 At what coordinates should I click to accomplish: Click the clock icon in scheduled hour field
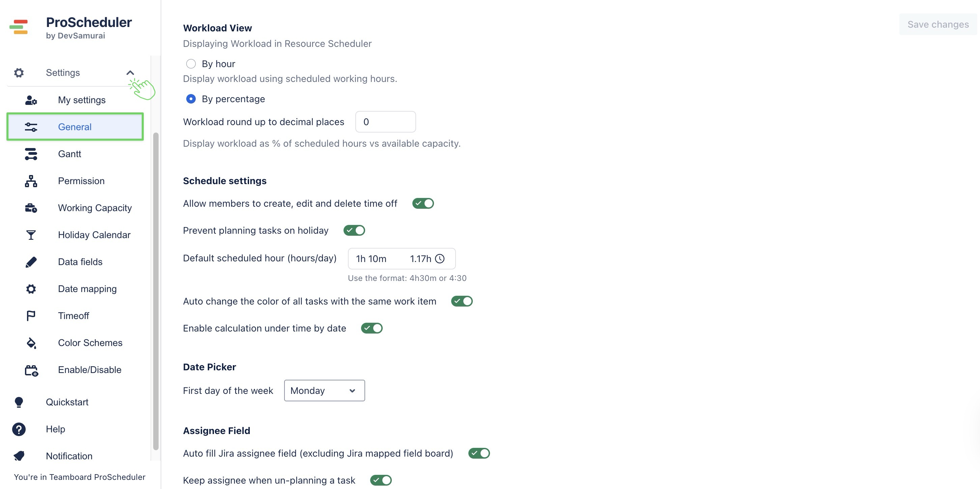(x=440, y=259)
